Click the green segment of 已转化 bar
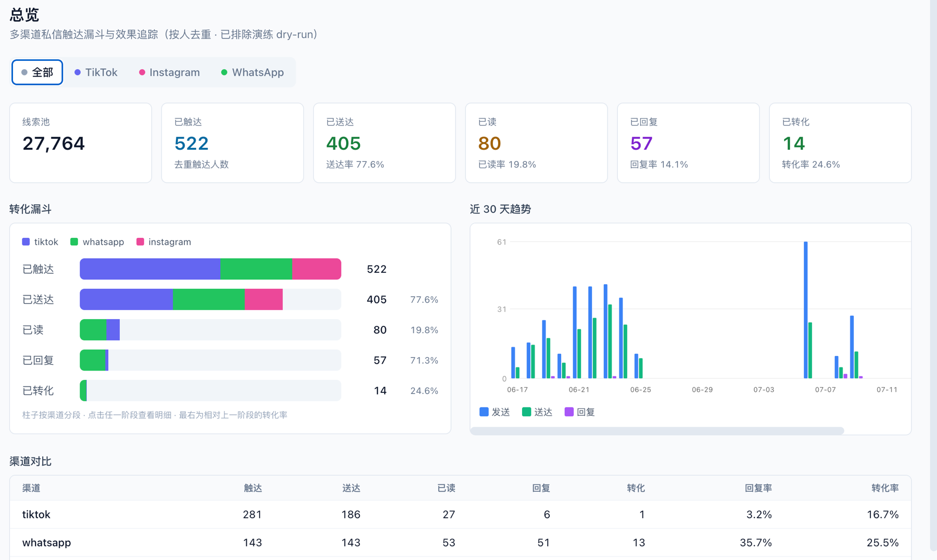 coord(83,390)
